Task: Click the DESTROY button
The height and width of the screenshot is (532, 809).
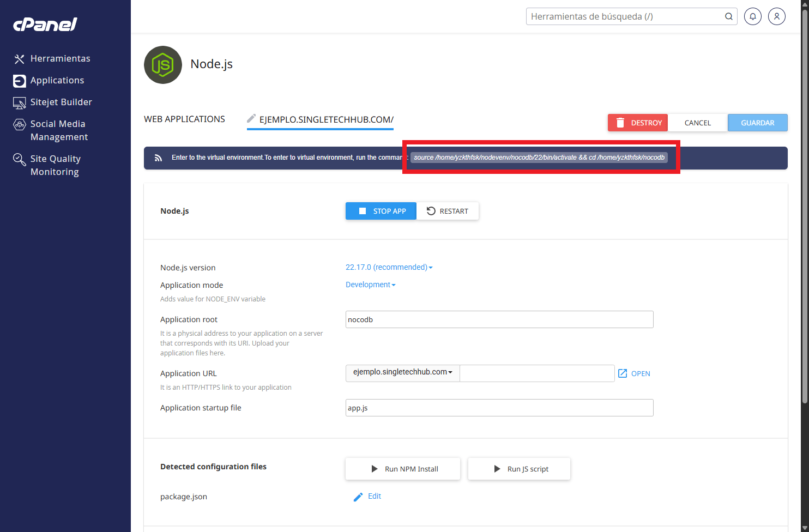Action: click(x=638, y=123)
